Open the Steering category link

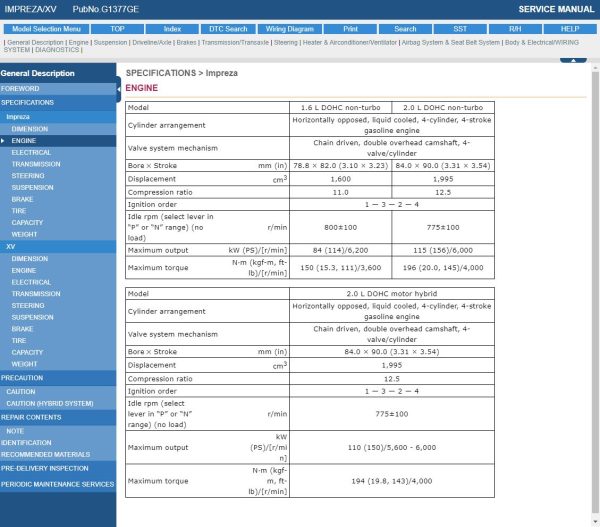286,42
